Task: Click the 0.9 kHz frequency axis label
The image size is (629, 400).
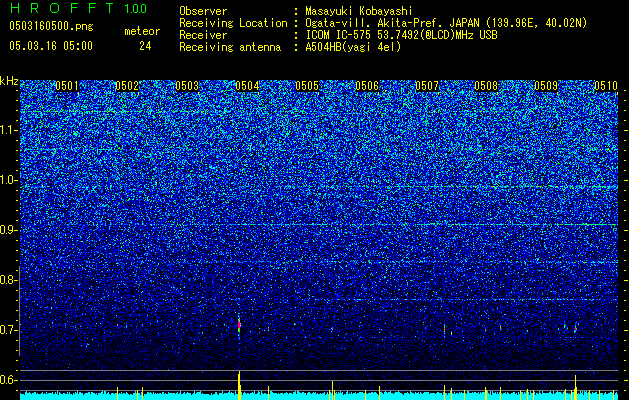Action: click(9, 230)
